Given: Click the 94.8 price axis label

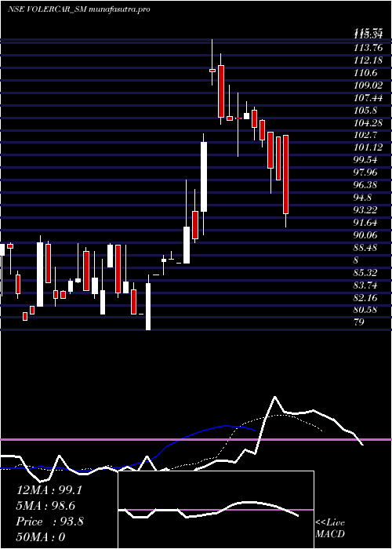Looking at the screenshot, I should tap(362, 198).
